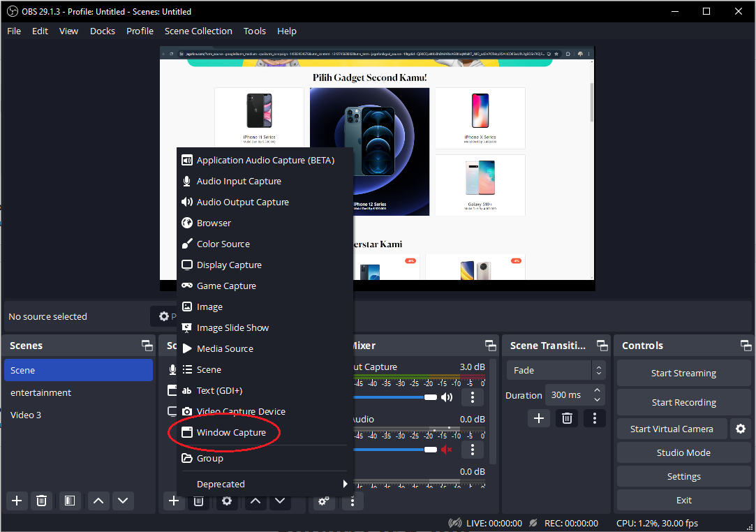756x532 pixels.
Task: Add source plus icon in Sources dock
Action: click(174, 501)
